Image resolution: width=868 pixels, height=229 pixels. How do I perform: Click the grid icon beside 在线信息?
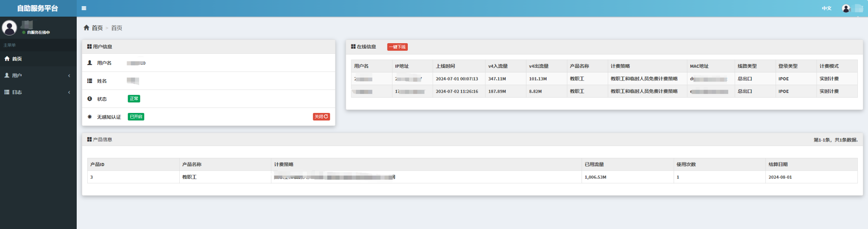coord(353,47)
